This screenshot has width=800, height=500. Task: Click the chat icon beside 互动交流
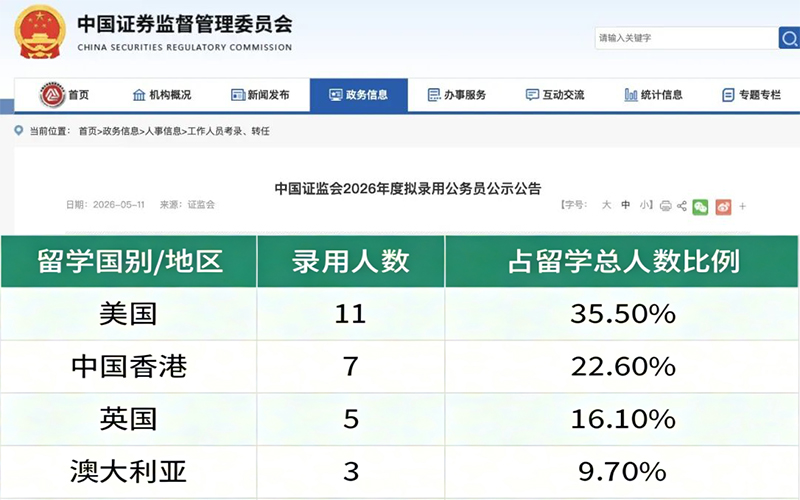[532, 95]
